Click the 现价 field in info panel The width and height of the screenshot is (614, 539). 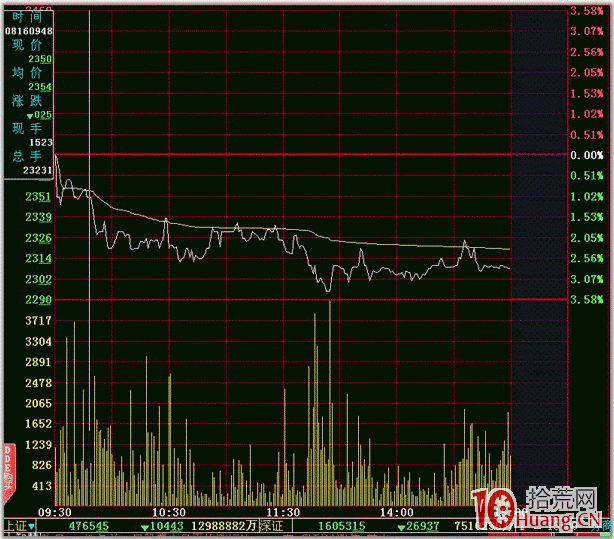pos(27,45)
